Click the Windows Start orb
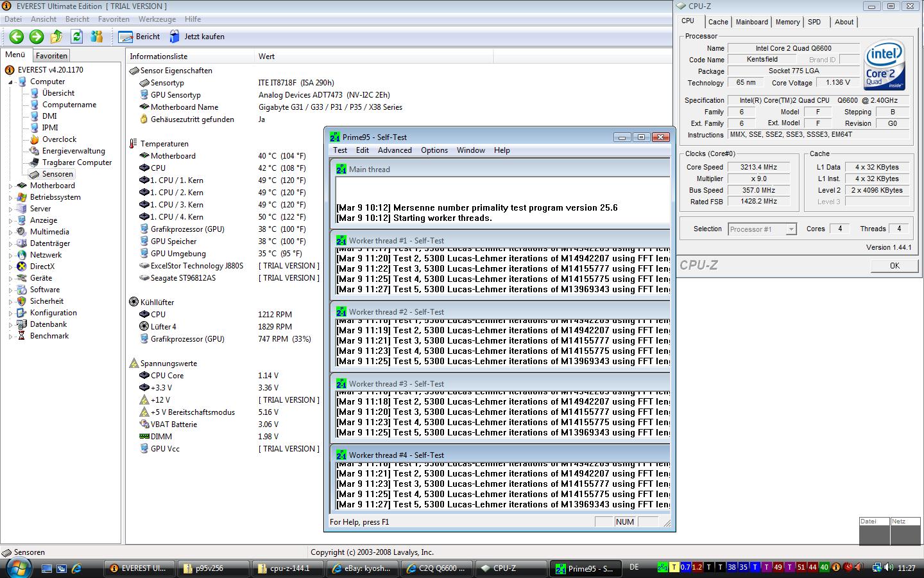Image resolution: width=924 pixels, height=578 pixels. 17,567
